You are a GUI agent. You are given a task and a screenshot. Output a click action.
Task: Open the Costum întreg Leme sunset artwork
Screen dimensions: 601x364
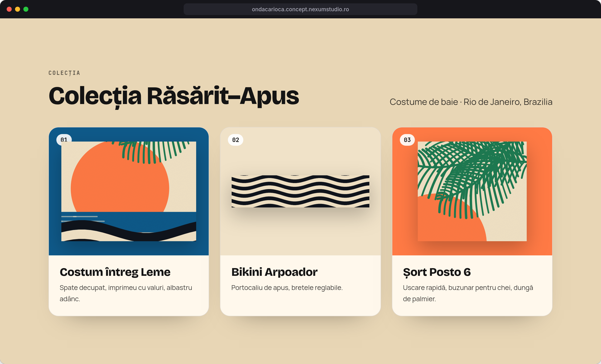(x=129, y=191)
